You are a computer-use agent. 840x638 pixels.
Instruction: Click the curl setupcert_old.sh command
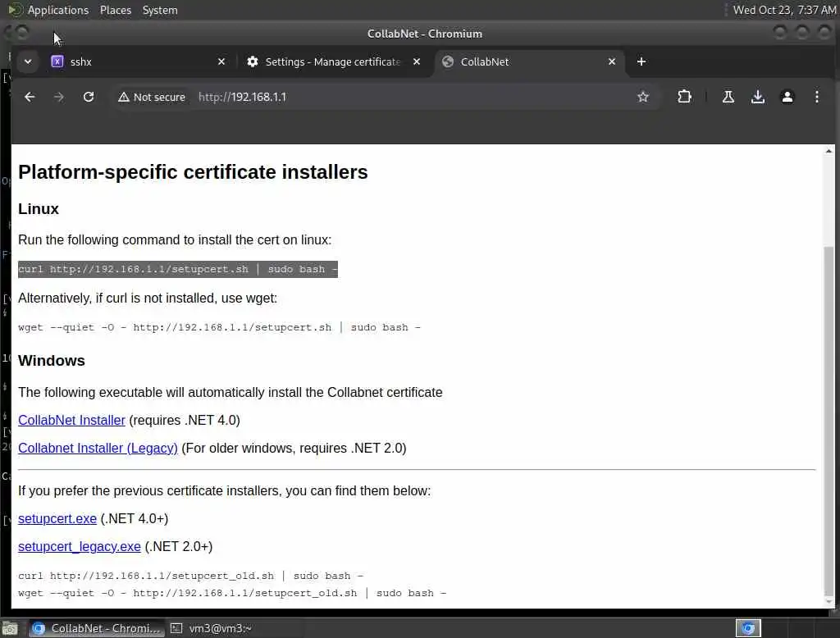click(190, 576)
